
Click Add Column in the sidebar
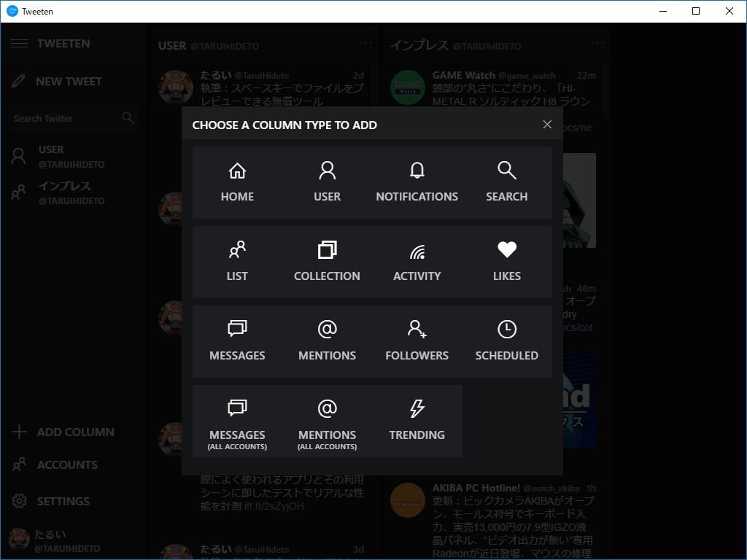(63, 432)
